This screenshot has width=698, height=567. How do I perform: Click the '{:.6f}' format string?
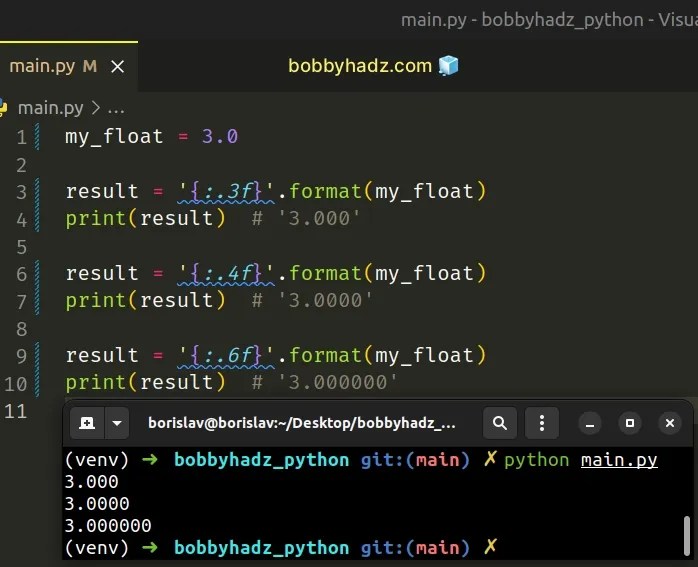tap(226, 355)
